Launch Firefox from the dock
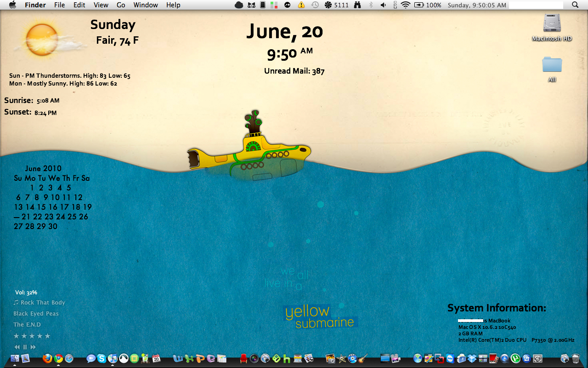588x368 pixels. (47, 358)
